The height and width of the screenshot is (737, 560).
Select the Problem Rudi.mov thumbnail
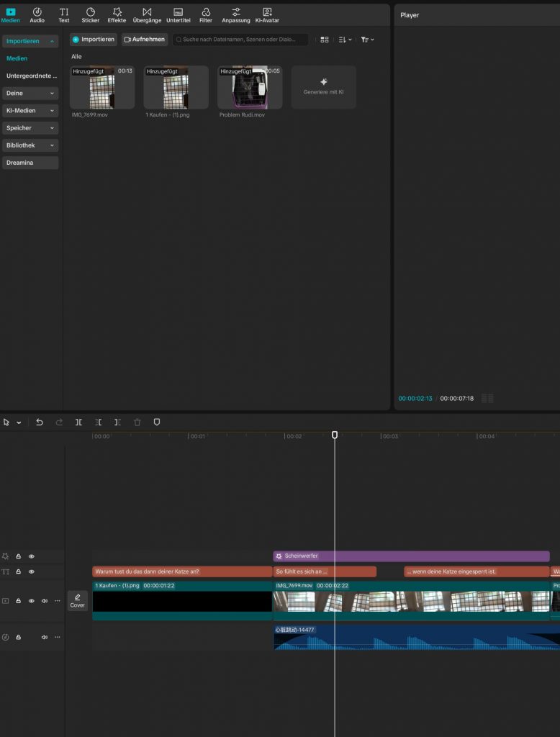pos(249,87)
